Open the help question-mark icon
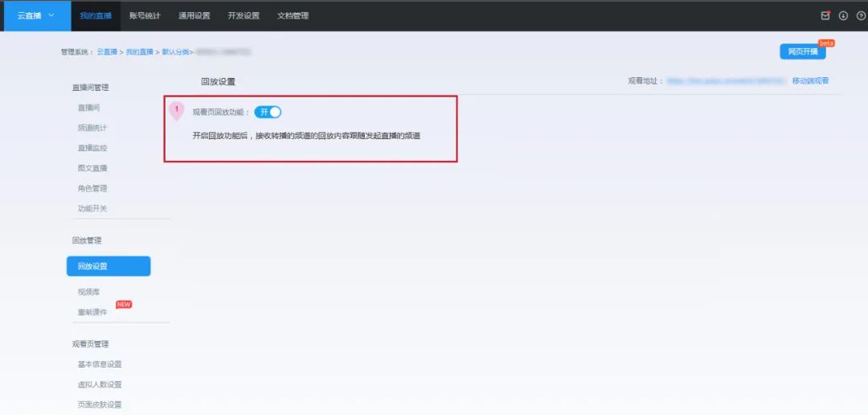 (x=861, y=16)
